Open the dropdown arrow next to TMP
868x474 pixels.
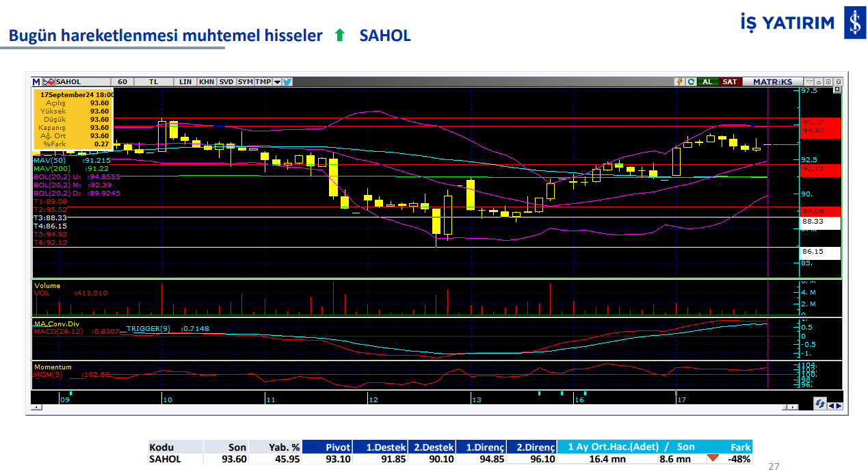tap(277, 81)
